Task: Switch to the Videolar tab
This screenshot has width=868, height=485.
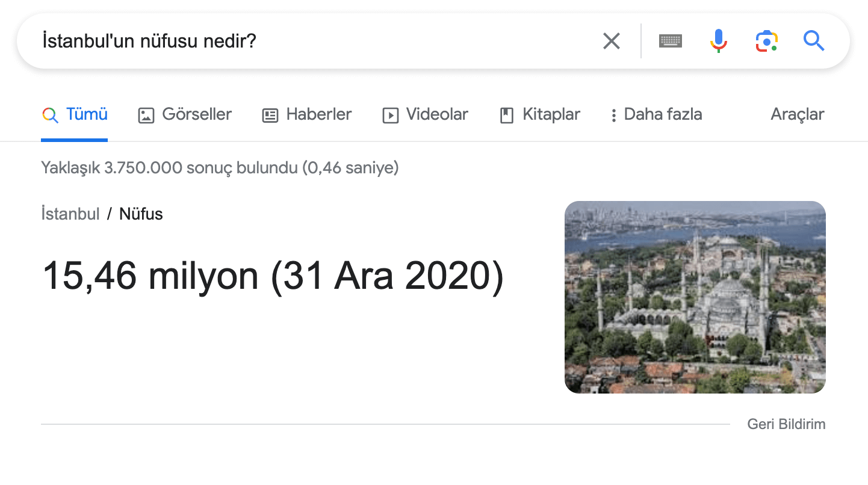Action: click(x=436, y=114)
